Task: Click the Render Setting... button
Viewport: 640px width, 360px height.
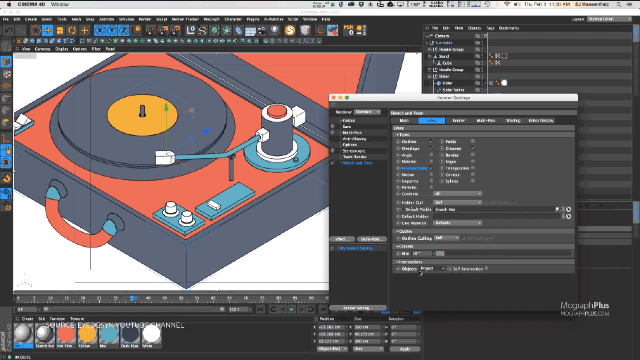Action: (358, 308)
